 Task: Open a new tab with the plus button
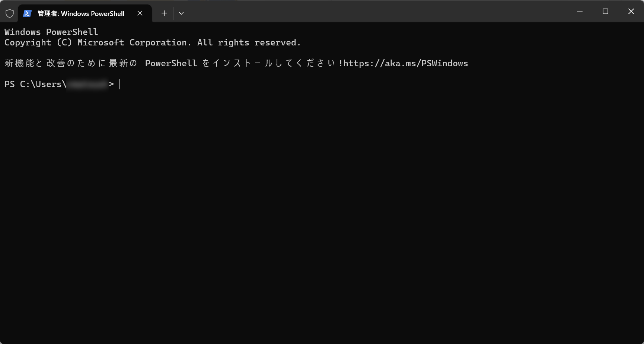pos(164,13)
